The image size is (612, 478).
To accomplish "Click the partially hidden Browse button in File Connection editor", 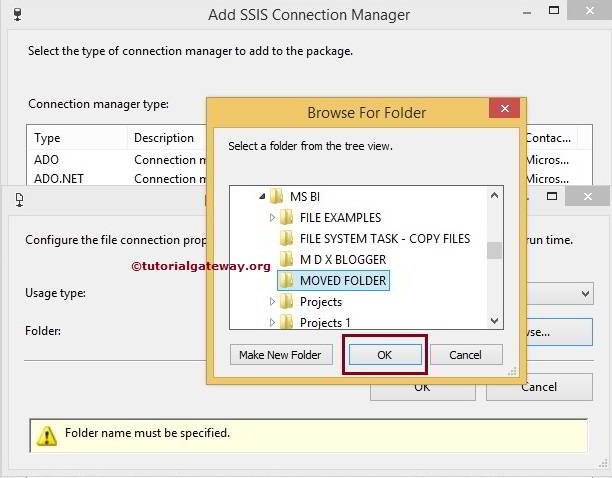I will (x=559, y=332).
